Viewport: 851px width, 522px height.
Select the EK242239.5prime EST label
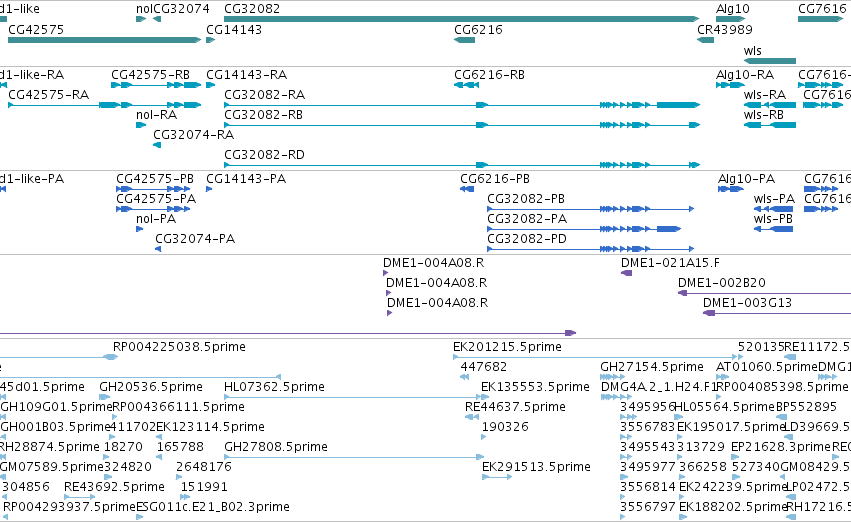click(732, 487)
